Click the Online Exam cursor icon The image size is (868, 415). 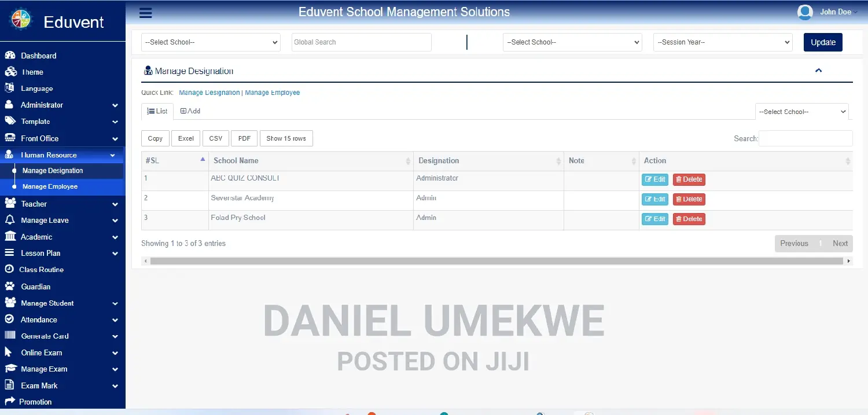point(9,352)
